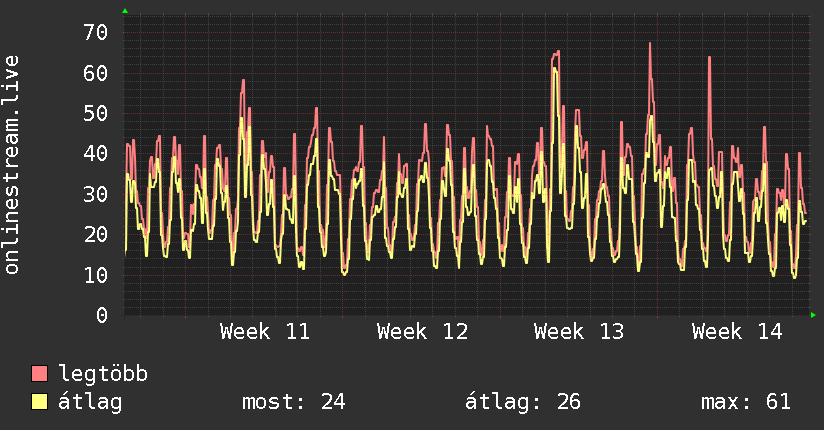Click the 20 y-axis tick label

point(96,234)
